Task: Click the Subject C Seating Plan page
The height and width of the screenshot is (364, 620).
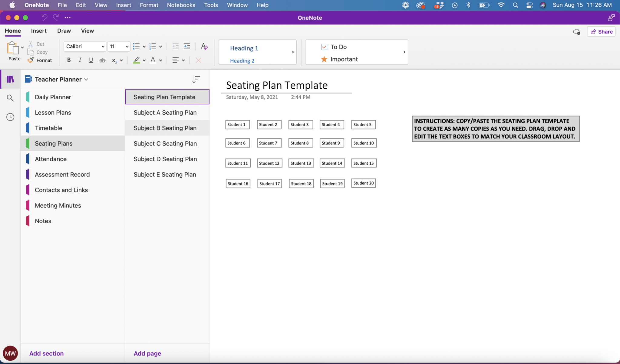Action: click(165, 143)
